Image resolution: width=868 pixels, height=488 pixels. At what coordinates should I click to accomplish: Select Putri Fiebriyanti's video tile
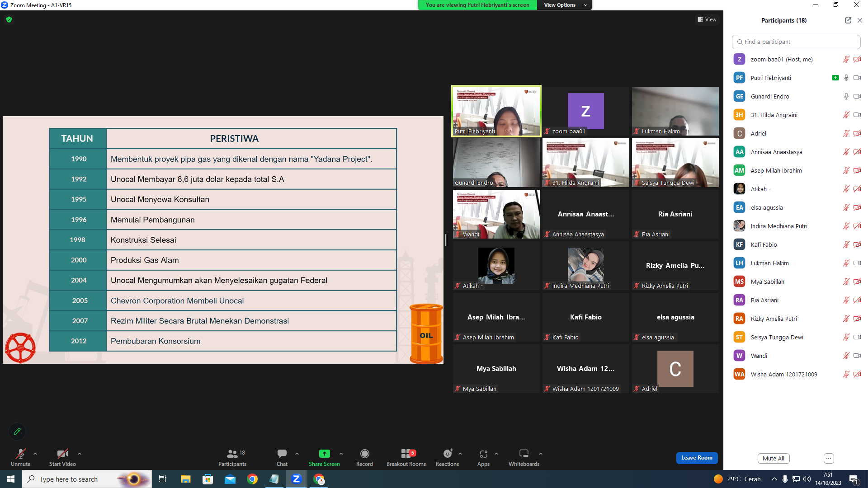click(496, 111)
